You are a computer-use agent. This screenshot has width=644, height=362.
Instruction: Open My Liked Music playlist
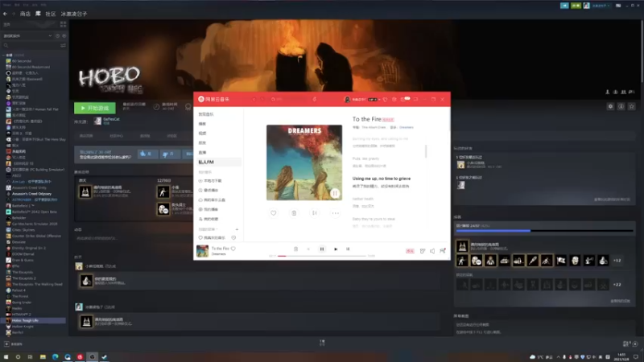click(213, 237)
